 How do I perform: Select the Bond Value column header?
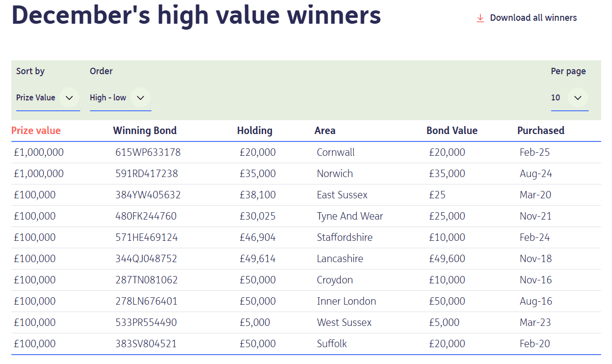coord(452,131)
